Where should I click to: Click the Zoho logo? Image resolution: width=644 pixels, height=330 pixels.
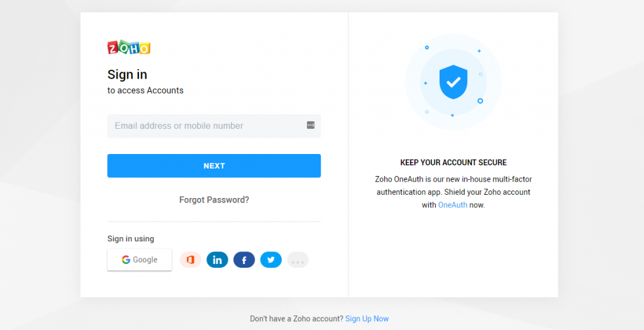click(x=128, y=47)
